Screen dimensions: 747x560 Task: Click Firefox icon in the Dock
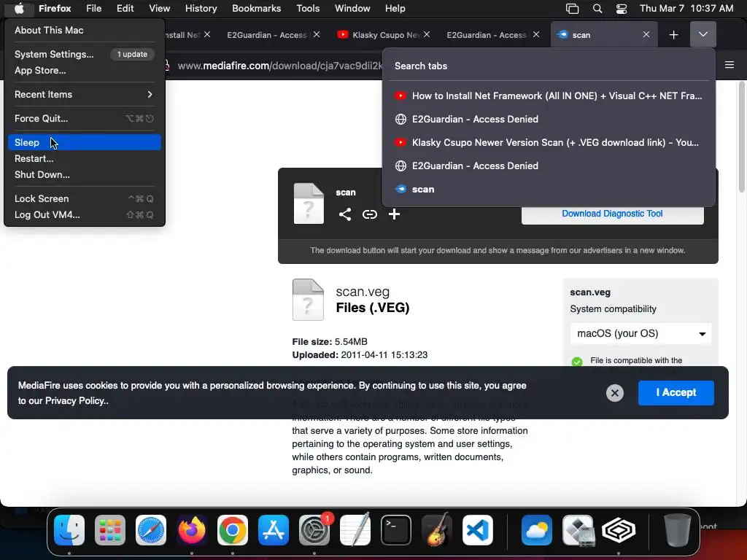coord(192,529)
